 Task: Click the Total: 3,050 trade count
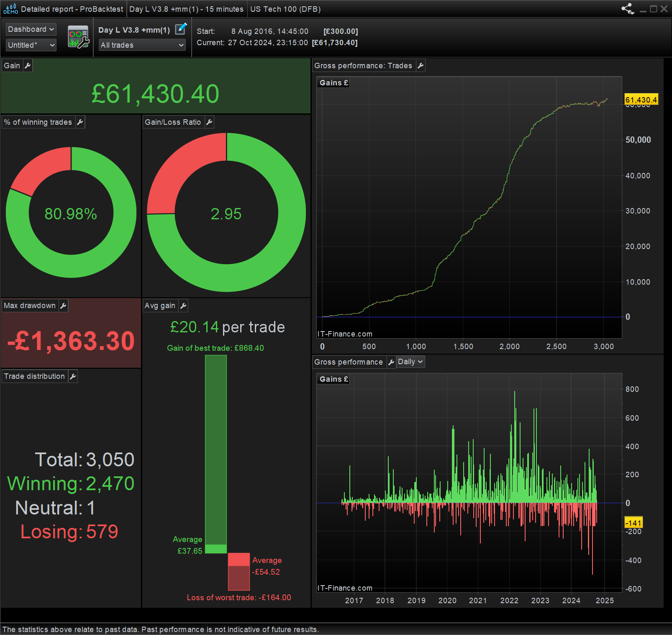coord(85,460)
